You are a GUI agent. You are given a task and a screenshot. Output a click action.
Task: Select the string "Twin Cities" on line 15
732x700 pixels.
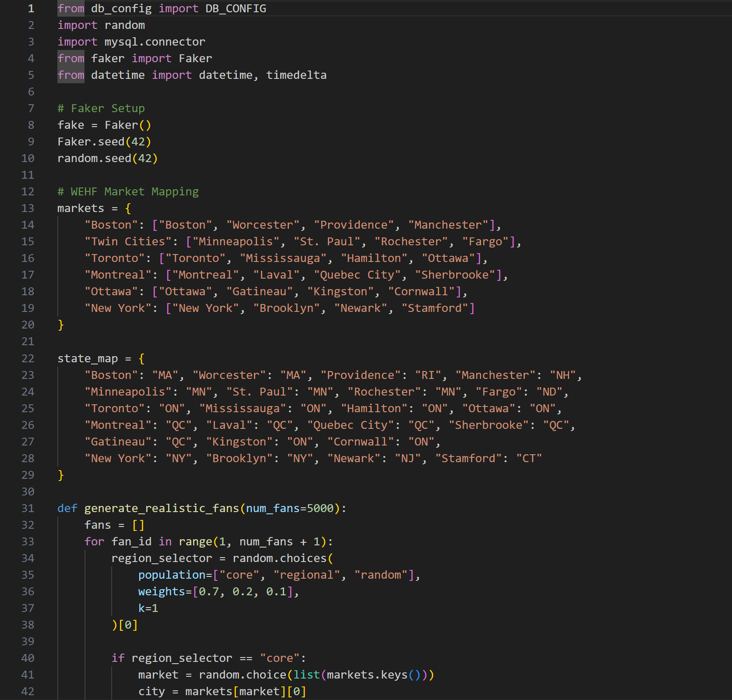129,241
